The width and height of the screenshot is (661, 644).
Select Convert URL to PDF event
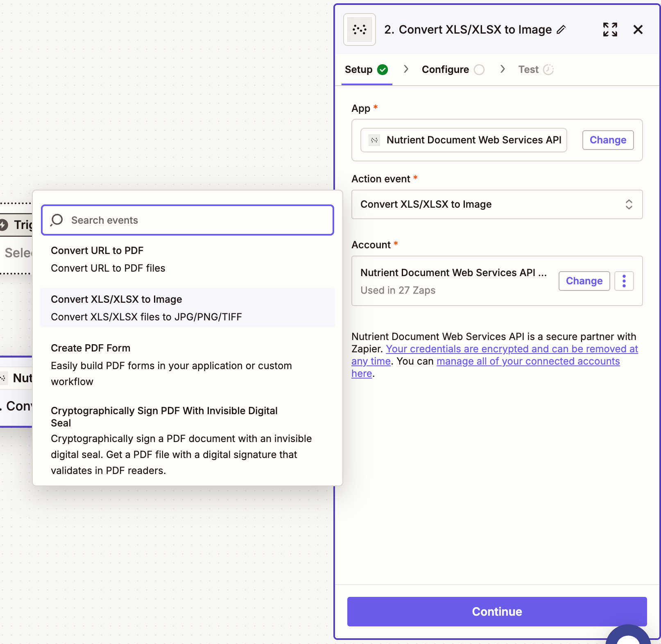[x=188, y=259]
